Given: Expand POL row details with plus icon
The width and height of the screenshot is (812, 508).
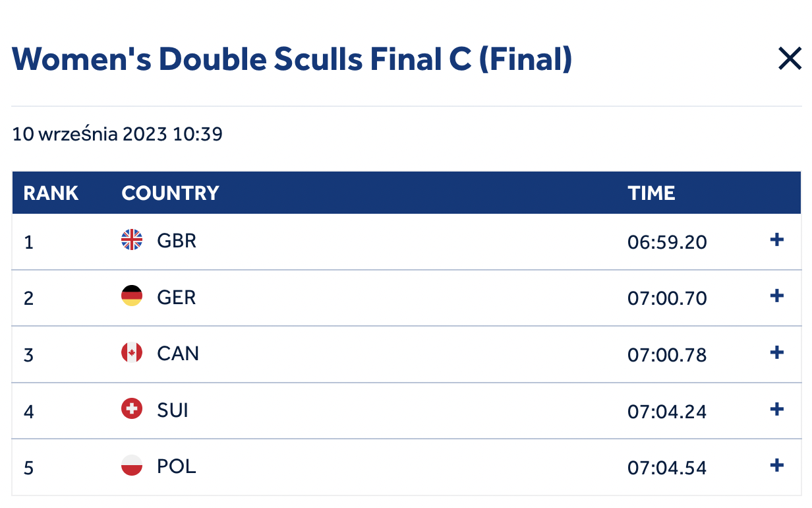Looking at the screenshot, I should coord(777,466).
